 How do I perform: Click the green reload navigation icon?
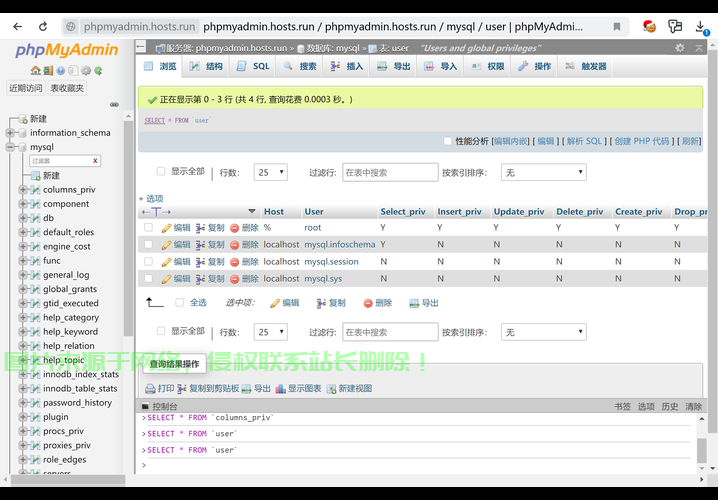tap(98, 71)
